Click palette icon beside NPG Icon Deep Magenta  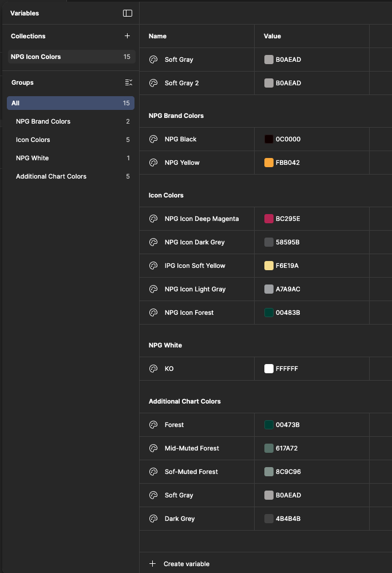153,219
